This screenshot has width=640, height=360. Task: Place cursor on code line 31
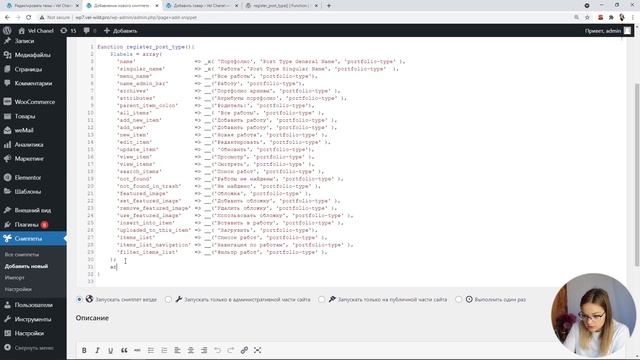pyautogui.click(x=113, y=267)
